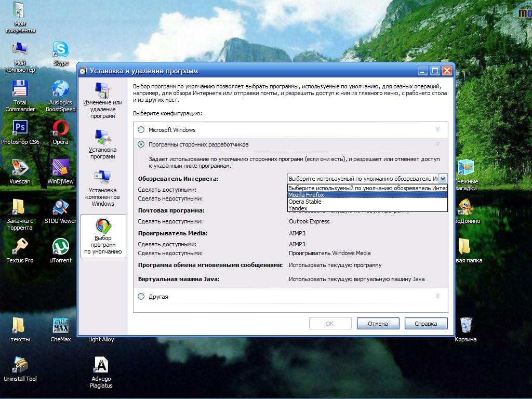Select the Другая configuration radio button
This screenshot has width=532, height=399.
[141, 297]
